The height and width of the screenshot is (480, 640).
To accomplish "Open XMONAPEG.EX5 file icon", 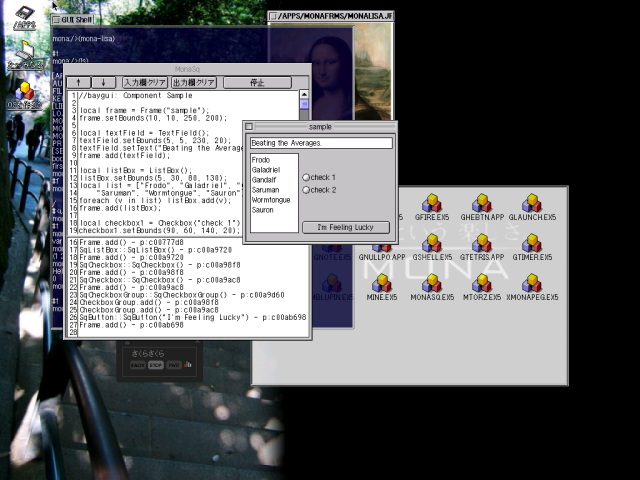I will click(x=532, y=287).
